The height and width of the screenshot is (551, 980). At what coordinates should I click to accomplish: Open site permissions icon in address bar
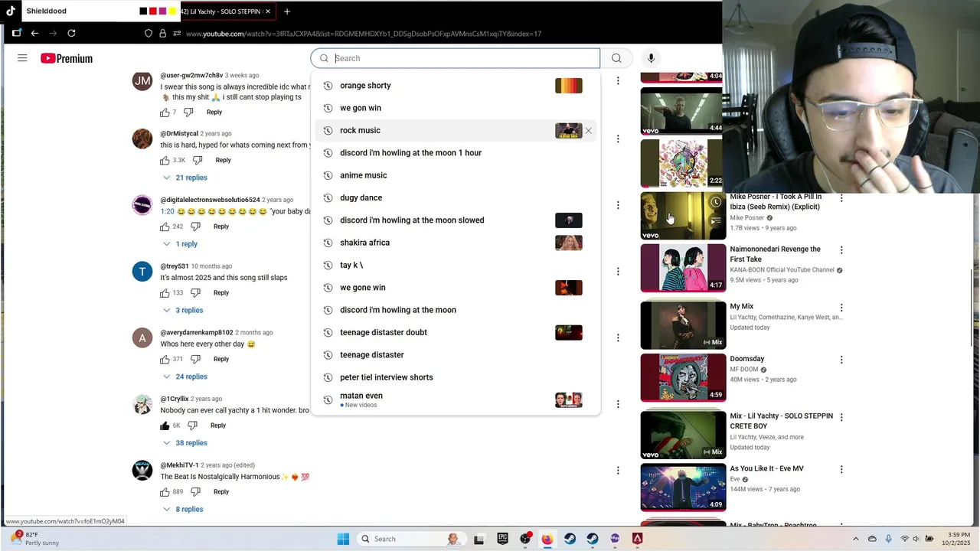click(x=177, y=34)
